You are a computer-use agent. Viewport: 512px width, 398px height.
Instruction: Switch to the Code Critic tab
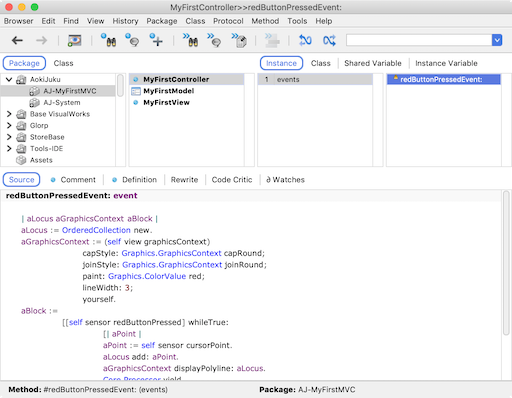pyautogui.click(x=232, y=180)
